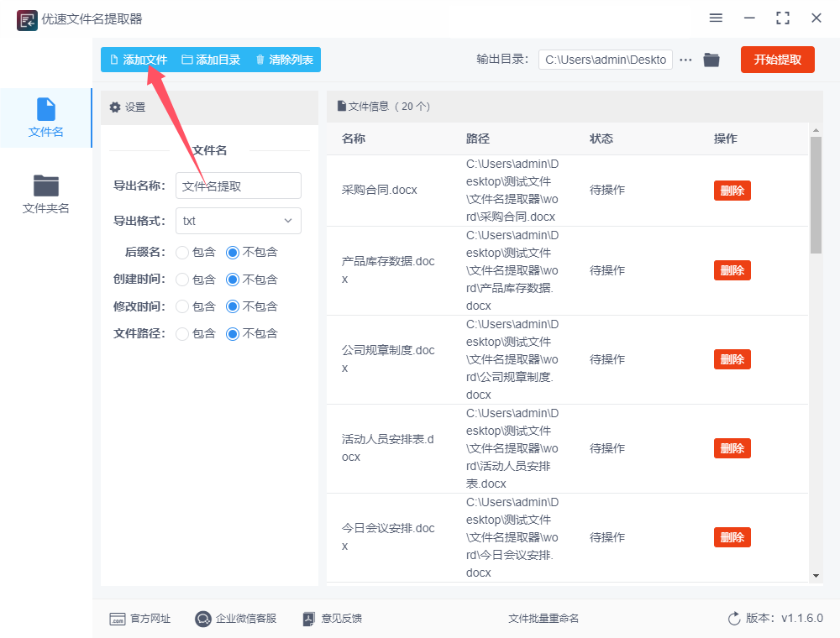Select 不包含 for modified time (修改时间)

tap(233, 306)
